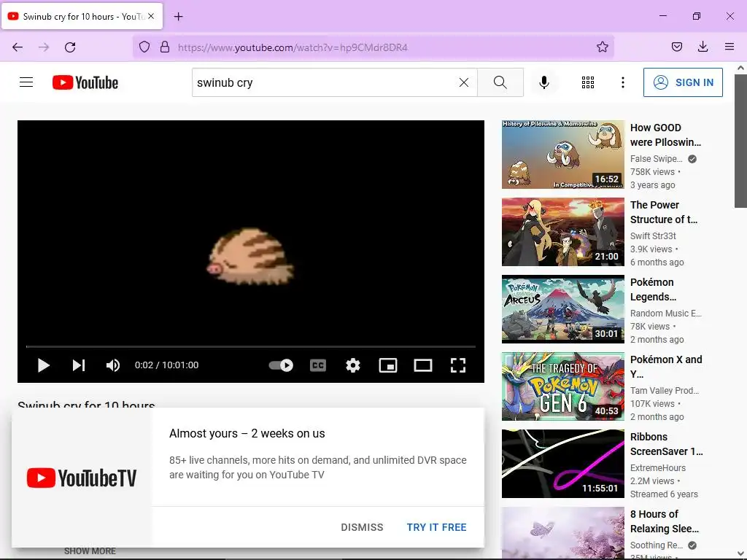Open The Power Structure video thumbnail
The image size is (747, 560).
point(562,232)
